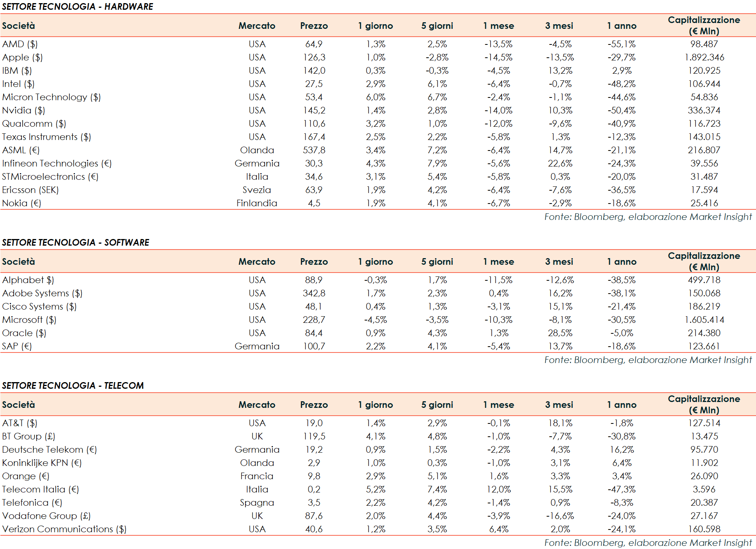Select the Microsoft ($) row label

(x=29, y=320)
